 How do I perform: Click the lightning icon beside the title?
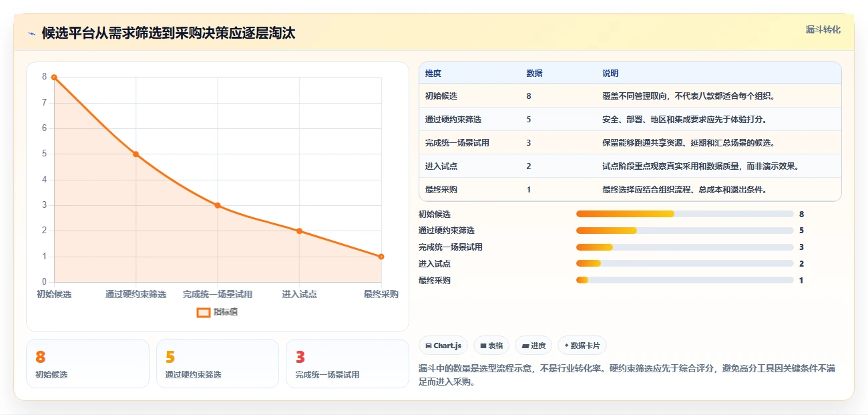point(31,33)
